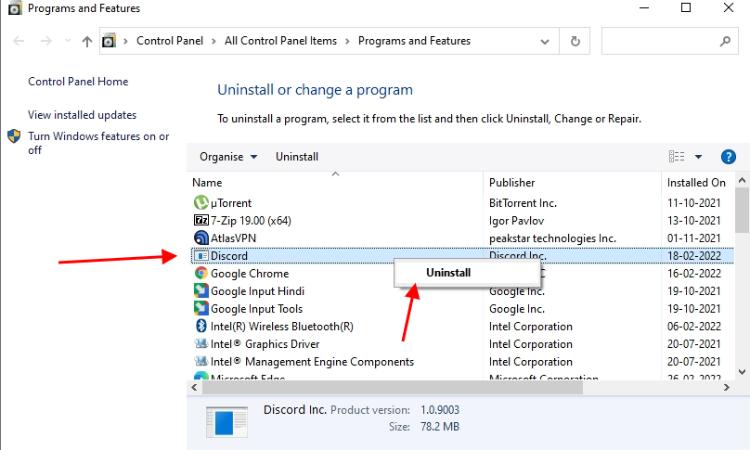Click the Control Panel icon in address bar
The height and width of the screenshot is (450, 750).
(109, 41)
